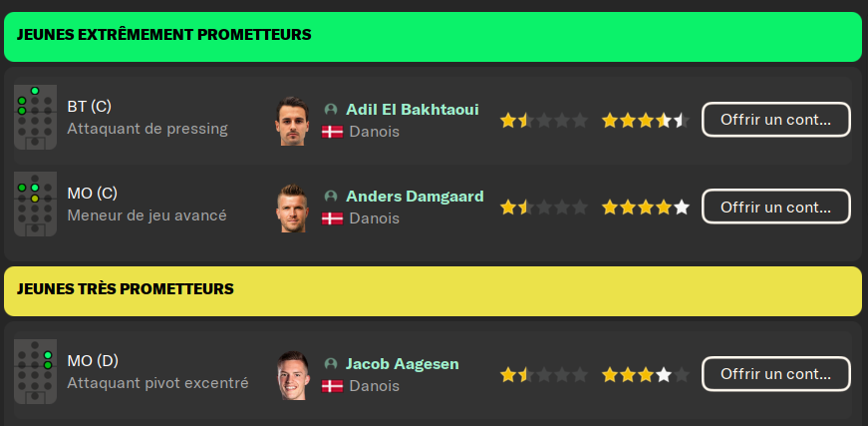Click Jacob Aagesen's face portrait
Viewport: 868px width, 426px height.
coord(293,375)
